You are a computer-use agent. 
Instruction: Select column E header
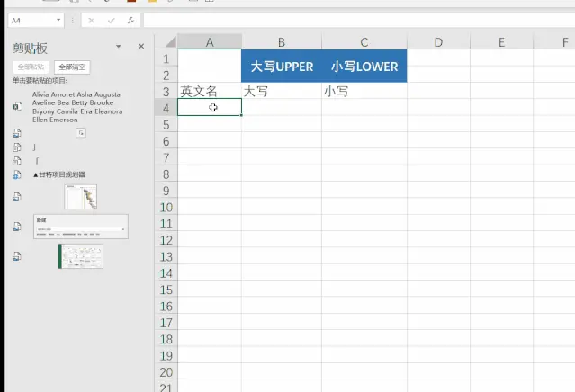[501, 42]
